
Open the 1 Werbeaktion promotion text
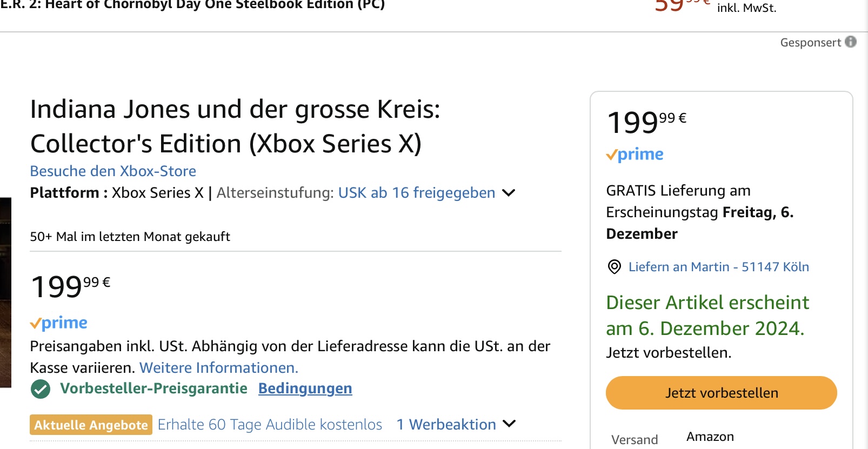446,425
